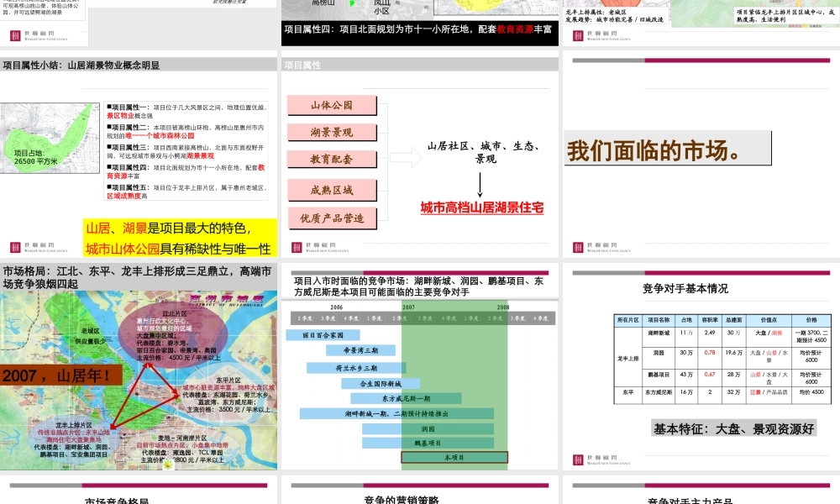The width and height of the screenshot is (840, 504).
Task: Click the 合生国际新城 timeline bar
Action: pyautogui.click(x=381, y=384)
